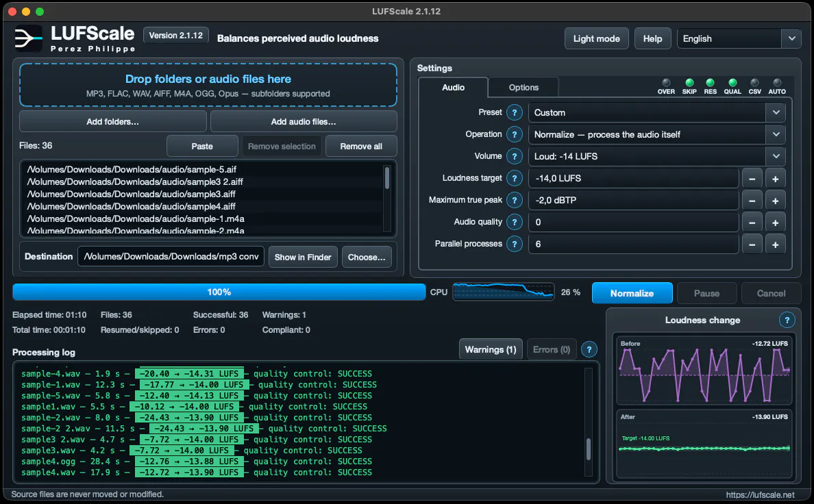
Task: Switch to the Options settings tab
Action: (x=523, y=87)
